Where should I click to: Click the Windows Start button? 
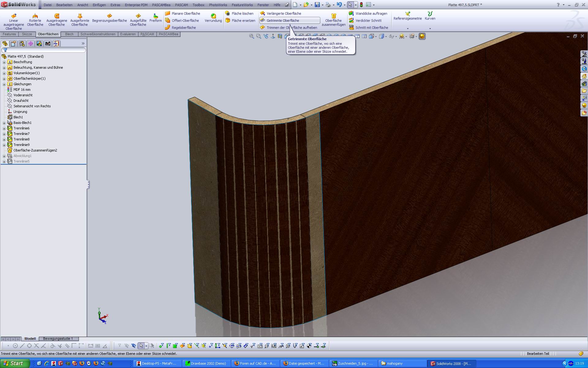[x=15, y=363]
